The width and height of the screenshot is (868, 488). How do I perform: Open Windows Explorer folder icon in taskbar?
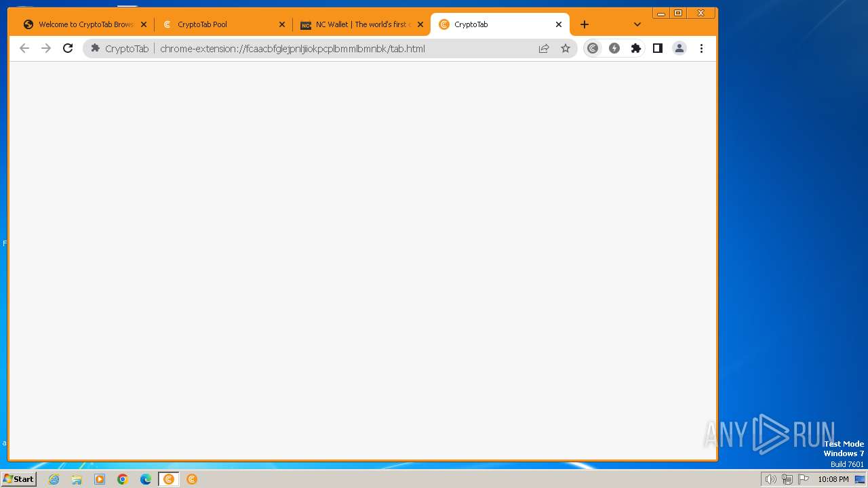77,479
